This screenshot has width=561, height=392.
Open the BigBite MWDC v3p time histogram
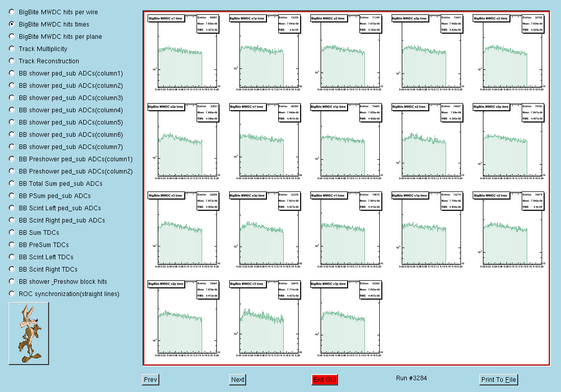[346, 318]
